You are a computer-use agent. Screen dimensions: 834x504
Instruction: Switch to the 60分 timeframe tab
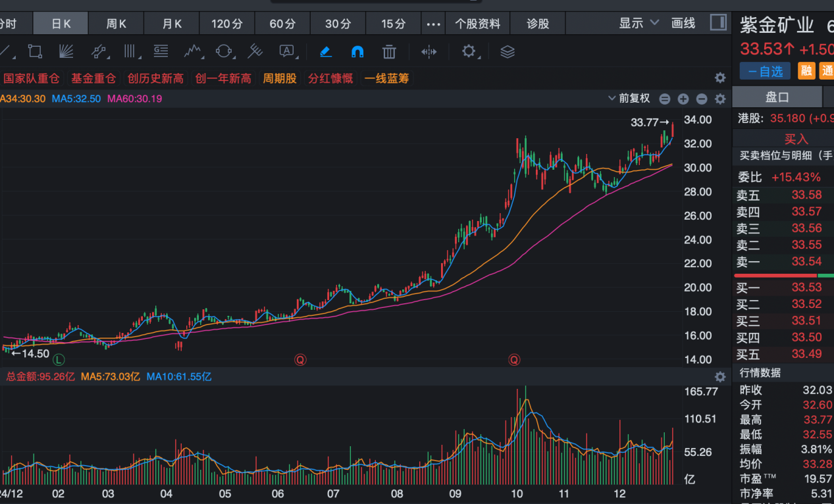(282, 24)
